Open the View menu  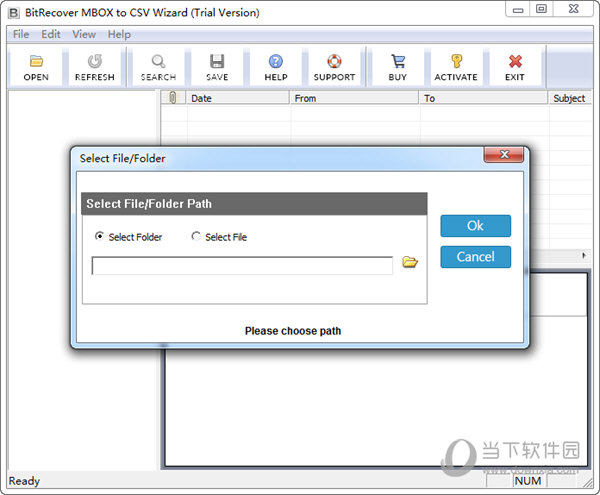tap(84, 34)
